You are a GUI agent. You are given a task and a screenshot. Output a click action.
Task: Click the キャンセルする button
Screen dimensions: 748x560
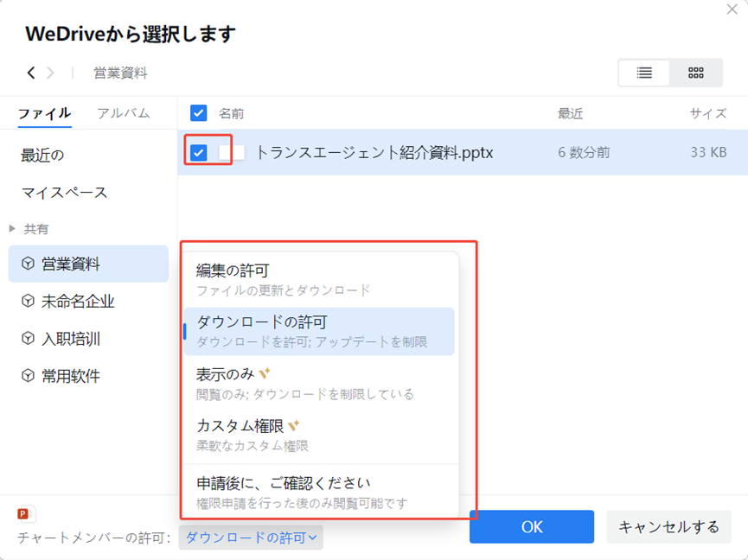tap(668, 526)
